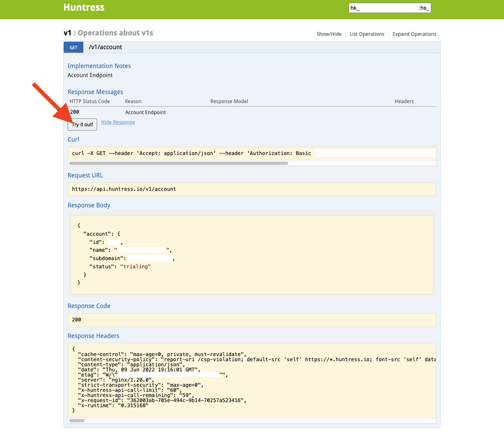Click the Response Code value 200
Viewport: 504px width, 432px height.
pos(77,320)
